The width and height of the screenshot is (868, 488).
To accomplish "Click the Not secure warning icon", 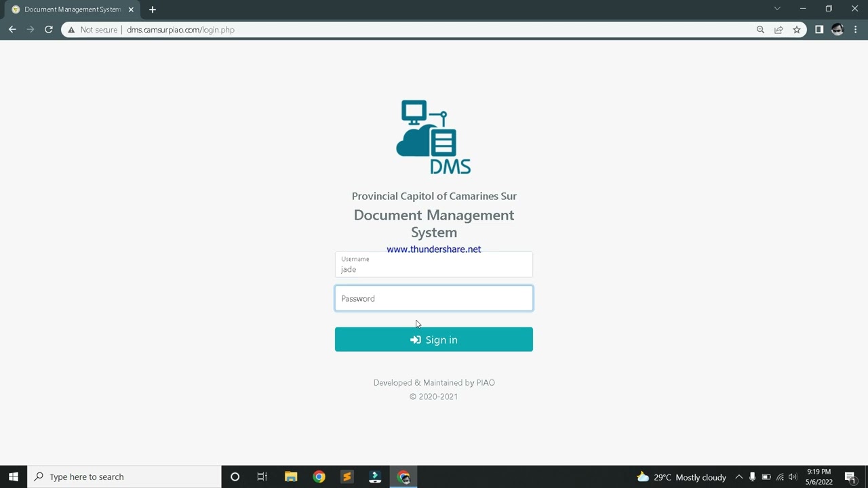I will (x=71, y=30).
